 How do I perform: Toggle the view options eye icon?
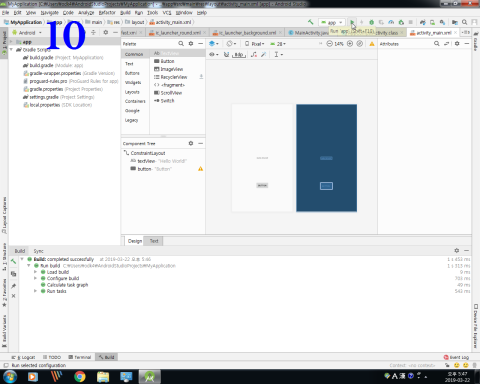tap(213, 54)
